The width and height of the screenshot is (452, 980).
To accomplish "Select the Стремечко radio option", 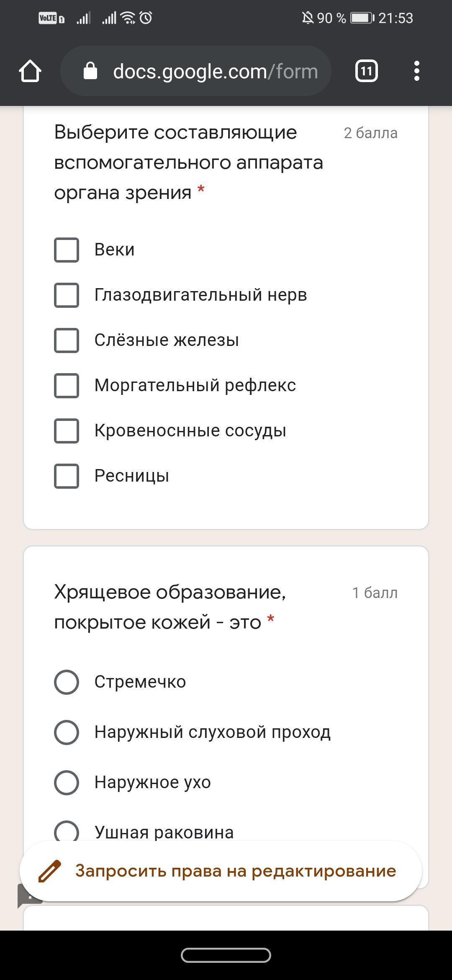I will tap(67, 682).
